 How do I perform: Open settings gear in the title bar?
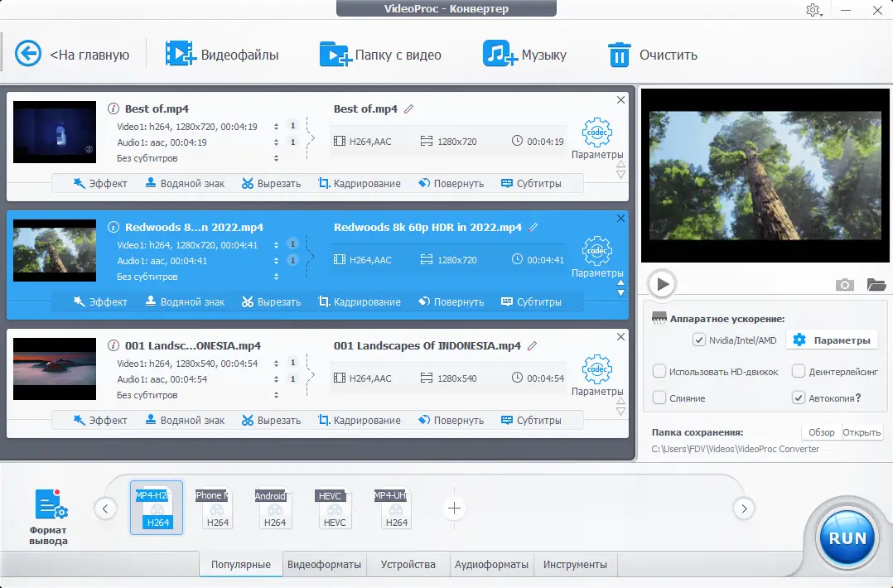[x=813, y=10]
